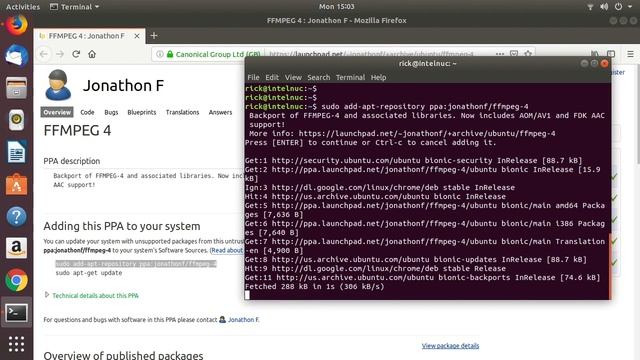This screenshot has height=360, width=640.
Task: Show applications grid in the dock
Action: point(16,344)
